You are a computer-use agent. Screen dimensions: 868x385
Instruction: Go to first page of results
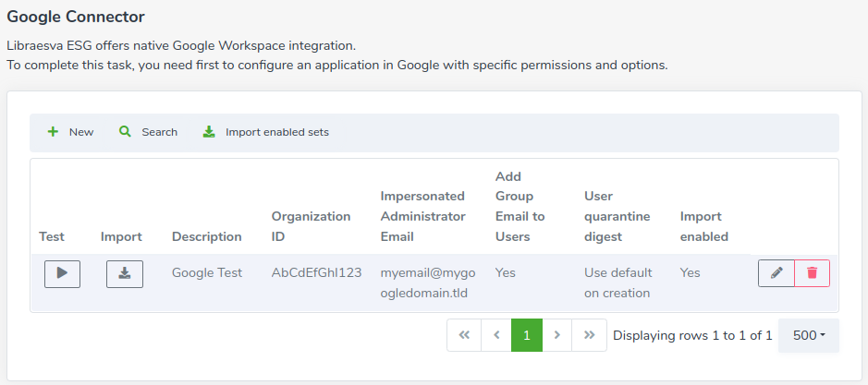[464, 335]
